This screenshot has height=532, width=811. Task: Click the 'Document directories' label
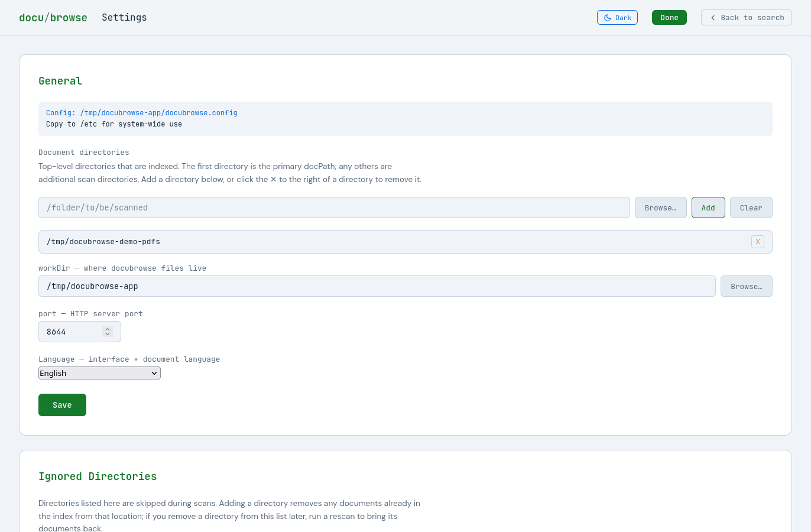tap(84, 153)
